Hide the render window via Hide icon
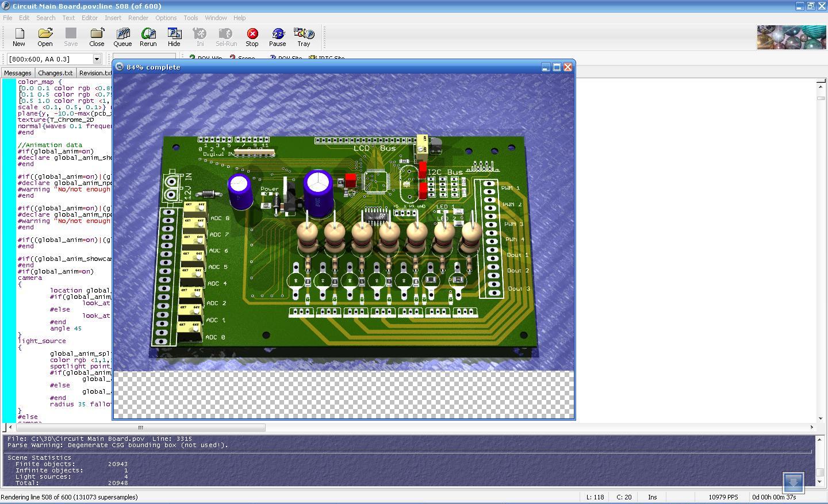 click(174, 37)
